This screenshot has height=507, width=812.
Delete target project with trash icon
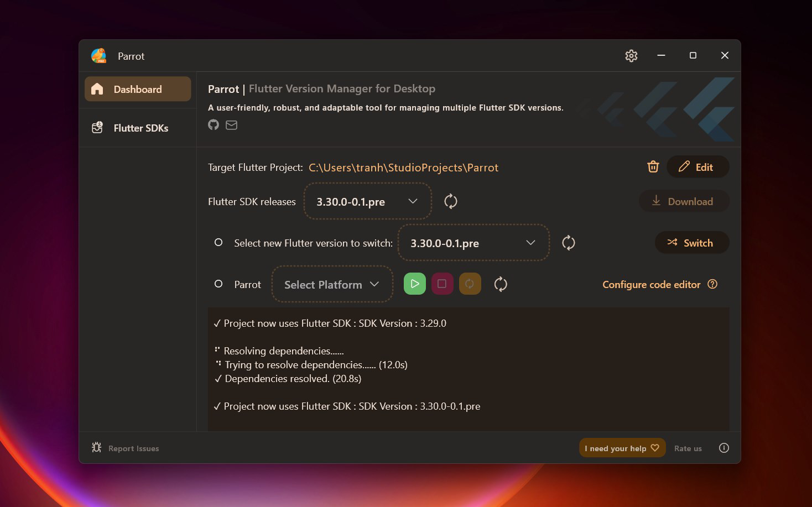click(x=653, y=167)
